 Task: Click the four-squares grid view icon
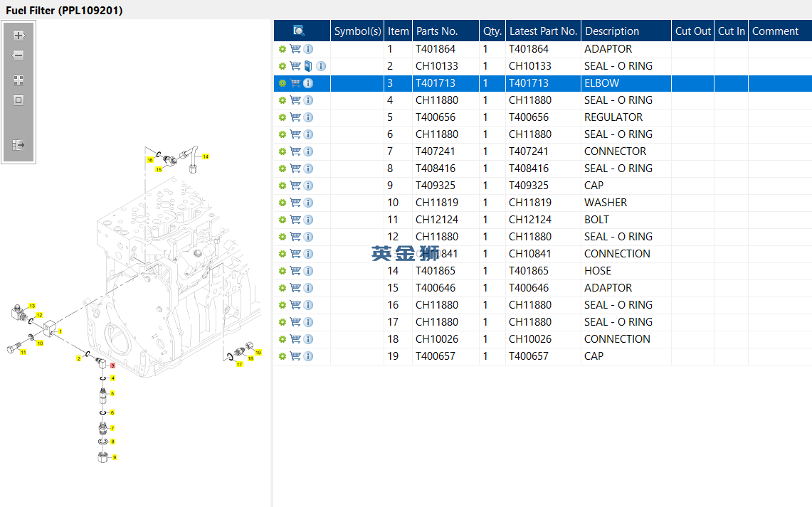pyautogui.click(x=19, y=80)
